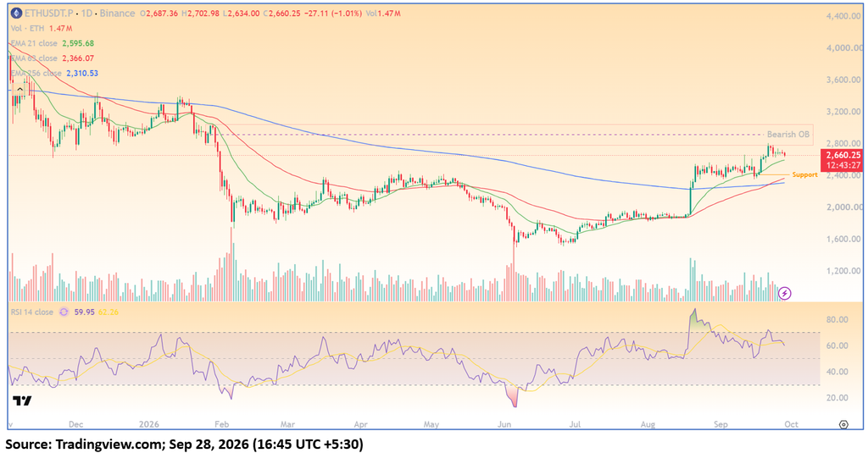Image resolution: width=868 pixels, height=453 pixels.
Task: Click the purple lightning bolt icon
Action: click(784, 293)
